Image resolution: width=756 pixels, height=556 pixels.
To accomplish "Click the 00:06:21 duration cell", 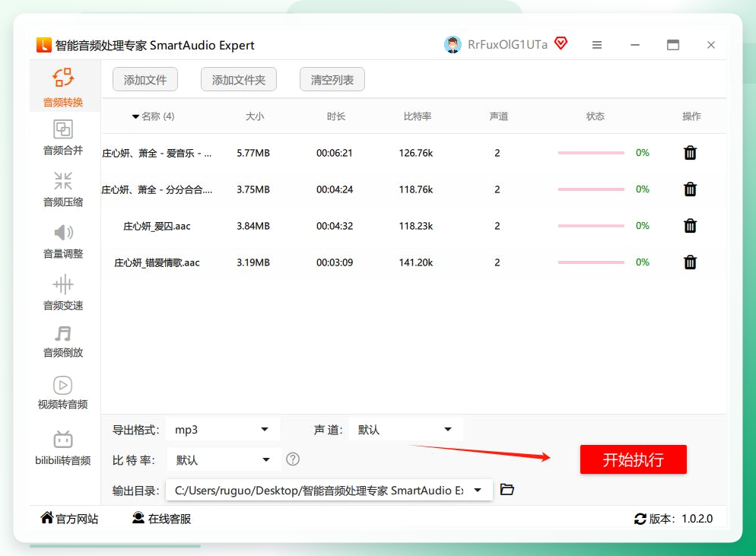I will tap(335, 153).
